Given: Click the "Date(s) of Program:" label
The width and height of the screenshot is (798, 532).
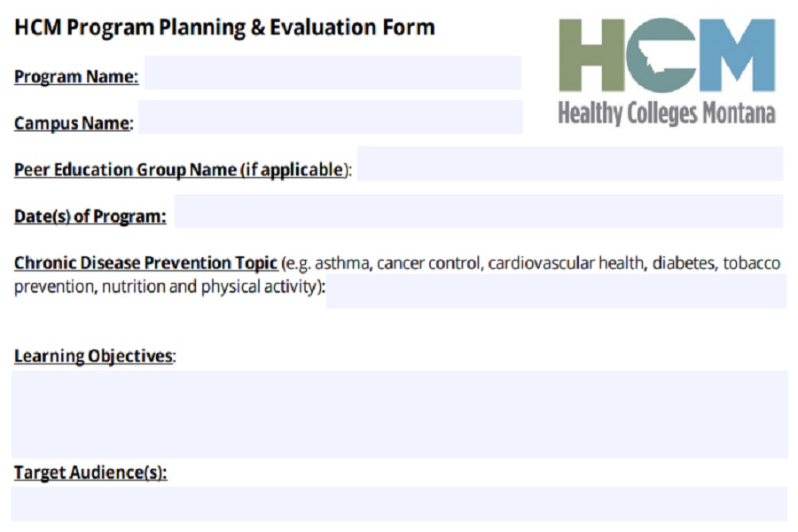Looking at the screenshot, I should point(90,215).
